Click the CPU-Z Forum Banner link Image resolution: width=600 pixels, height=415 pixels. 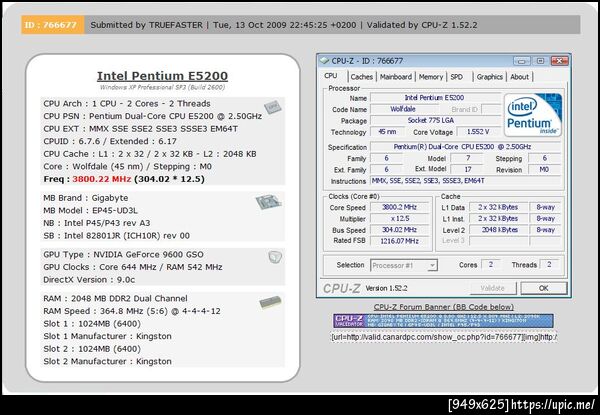point(443,307)
